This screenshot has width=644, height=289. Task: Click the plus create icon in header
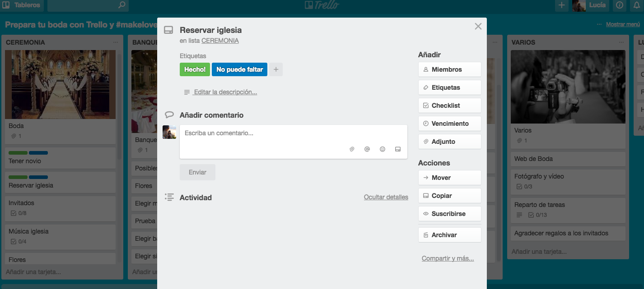click(x=562, y=5)
